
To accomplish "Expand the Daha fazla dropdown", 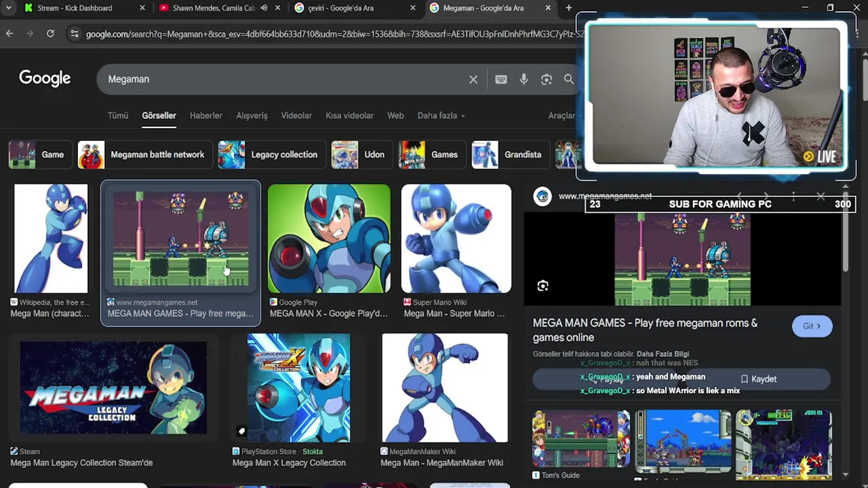I will click(x=441, y=116).
